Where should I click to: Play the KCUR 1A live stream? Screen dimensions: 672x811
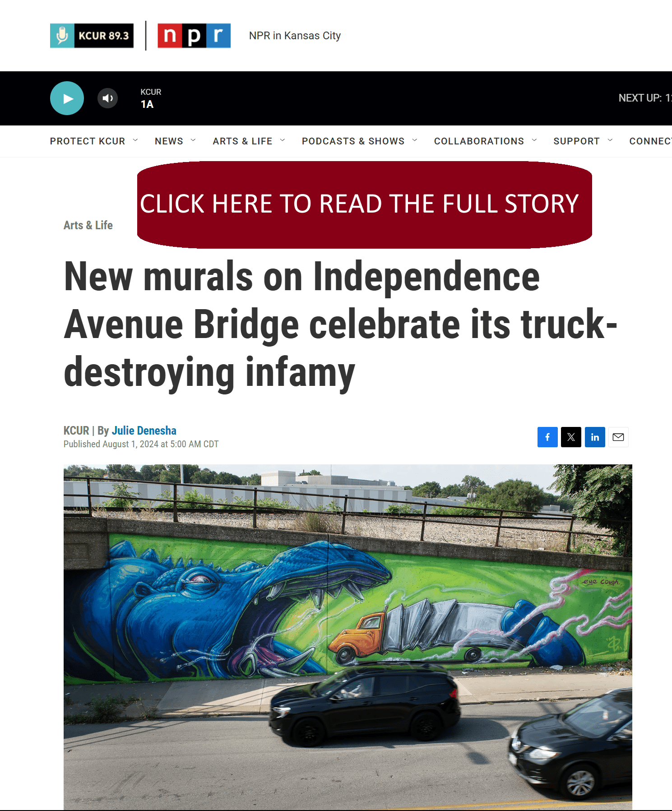67,98
